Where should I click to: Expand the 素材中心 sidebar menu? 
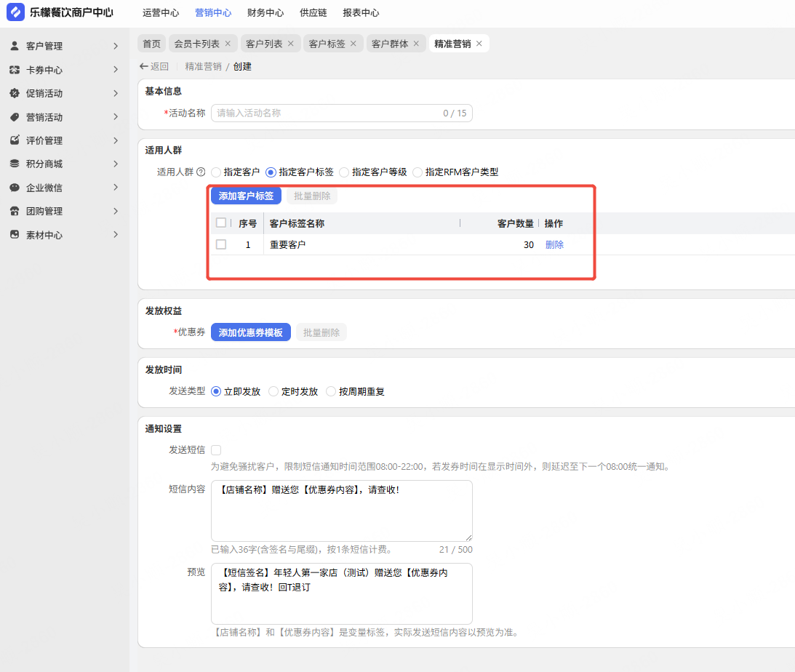point(116,235)
